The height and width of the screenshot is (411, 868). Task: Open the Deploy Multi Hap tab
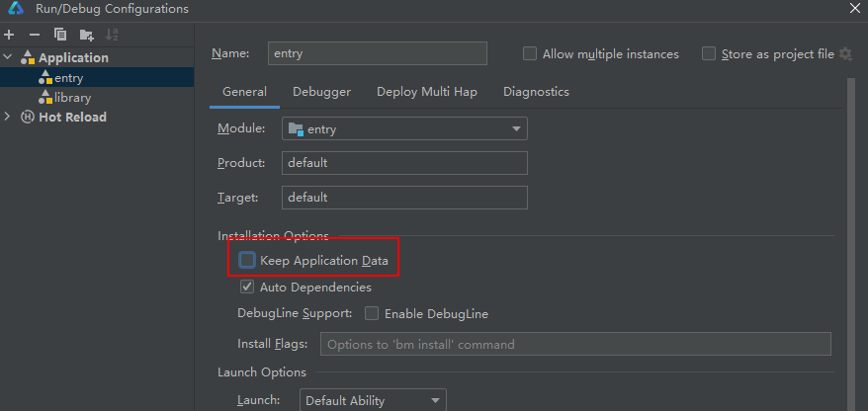426,92
